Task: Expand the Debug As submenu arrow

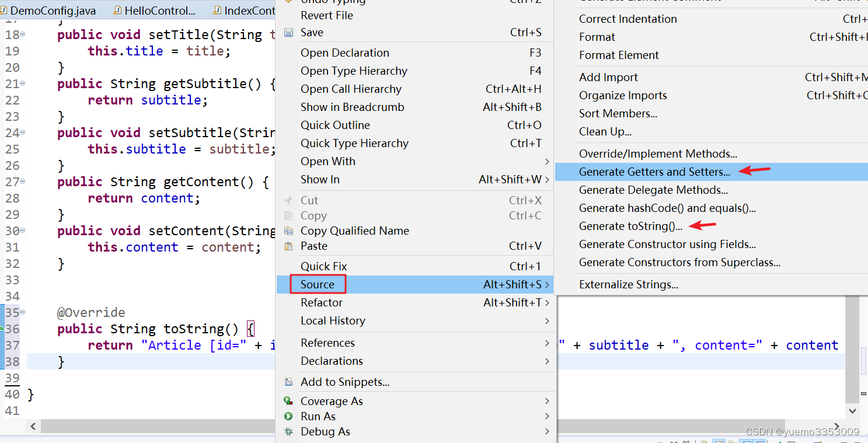Action: tap(547, 431)
